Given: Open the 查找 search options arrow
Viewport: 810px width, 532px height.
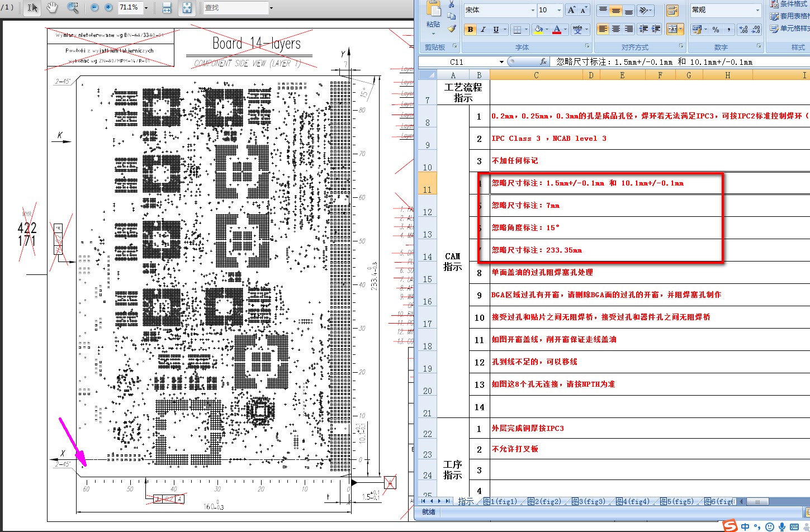Looking at the screenshot, I should click(272, 8).
